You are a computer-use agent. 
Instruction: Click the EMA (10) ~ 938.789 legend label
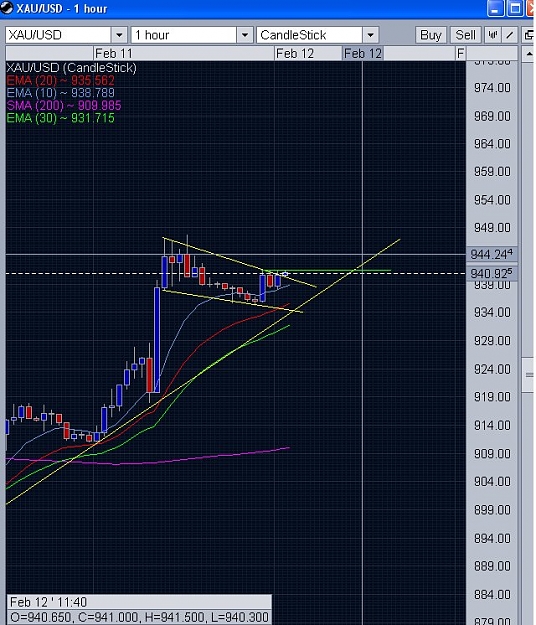(x=61, y=93)
